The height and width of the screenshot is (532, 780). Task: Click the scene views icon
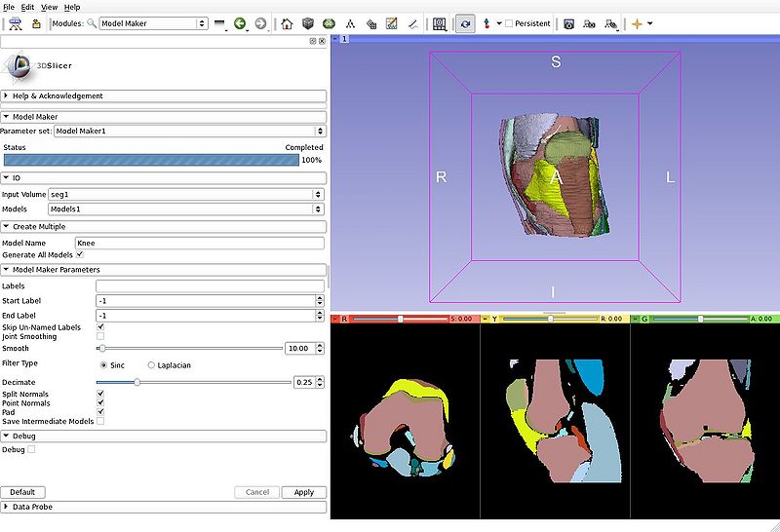pos(589,23)
